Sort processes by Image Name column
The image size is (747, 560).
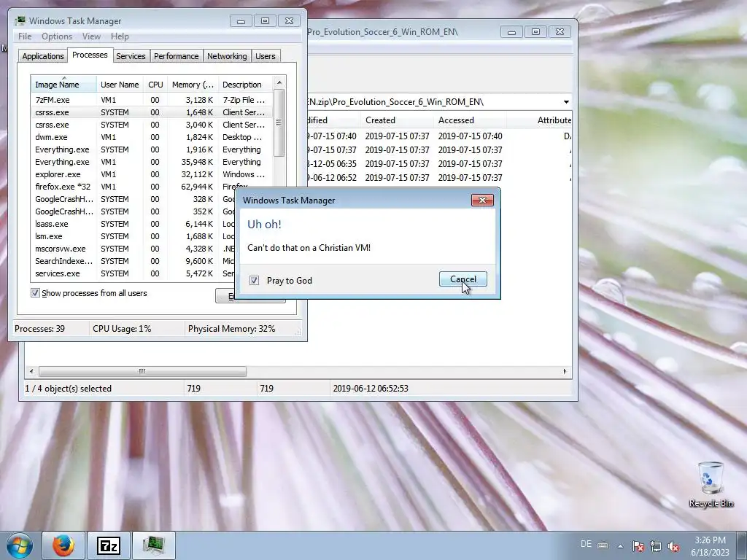coord(64,85)
